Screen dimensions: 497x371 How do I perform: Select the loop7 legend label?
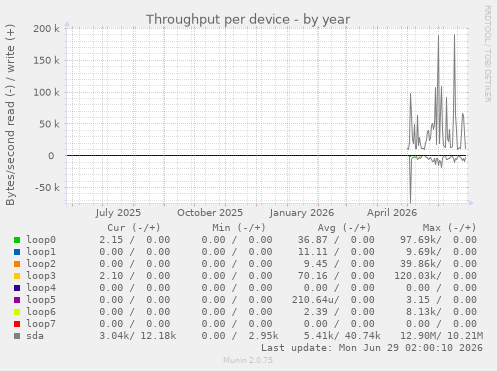(41, 324)
